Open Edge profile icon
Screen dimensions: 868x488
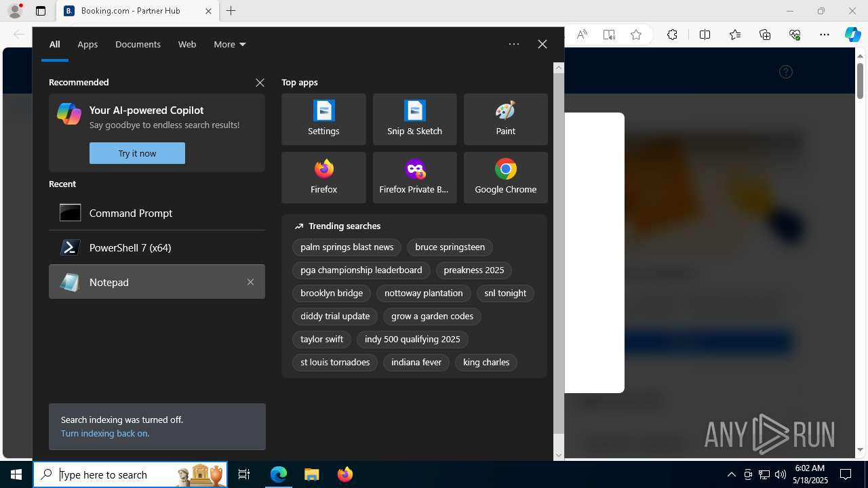[14, 11]
